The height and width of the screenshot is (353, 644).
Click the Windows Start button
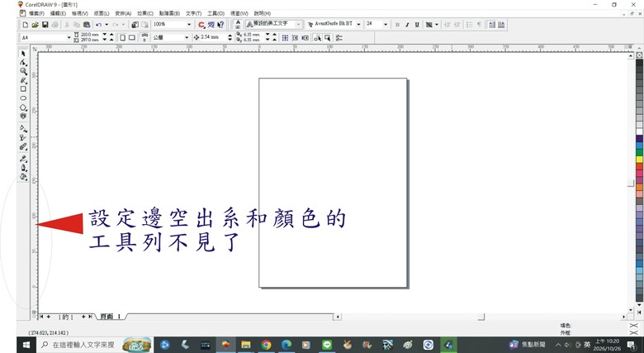26,345
